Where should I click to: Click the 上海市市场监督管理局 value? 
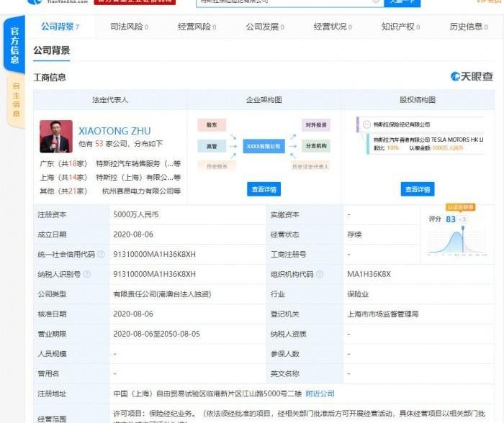click(x=382, y=314)
